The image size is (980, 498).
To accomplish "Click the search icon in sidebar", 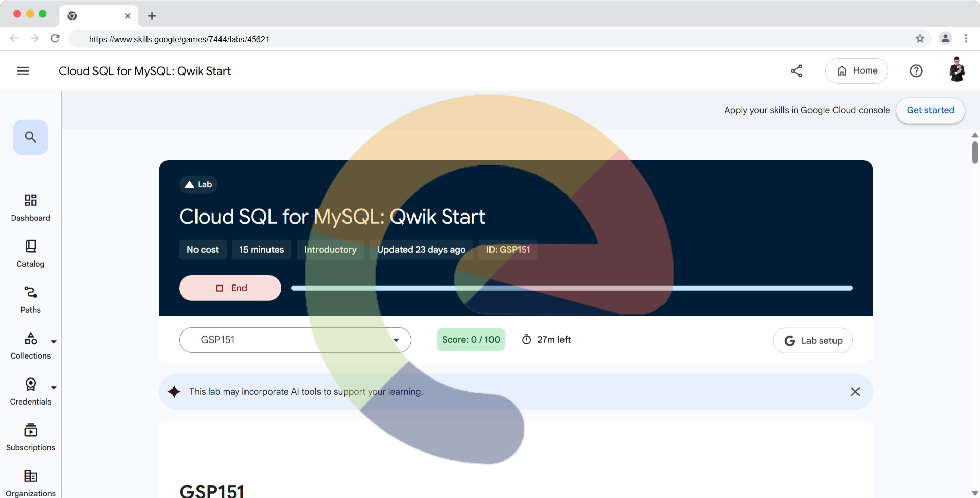I will [x=31, y=137].
